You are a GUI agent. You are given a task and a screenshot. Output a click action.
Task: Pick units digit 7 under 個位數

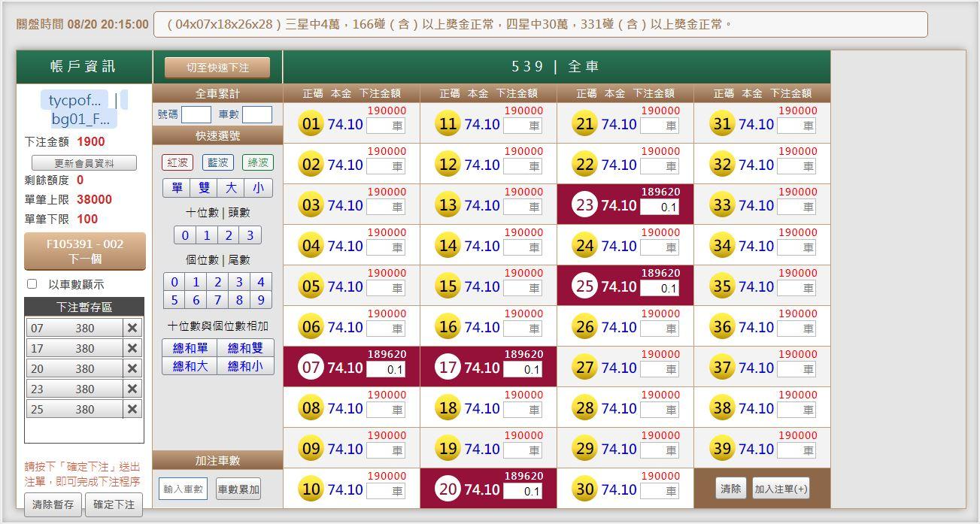click(x=217, y=300)
